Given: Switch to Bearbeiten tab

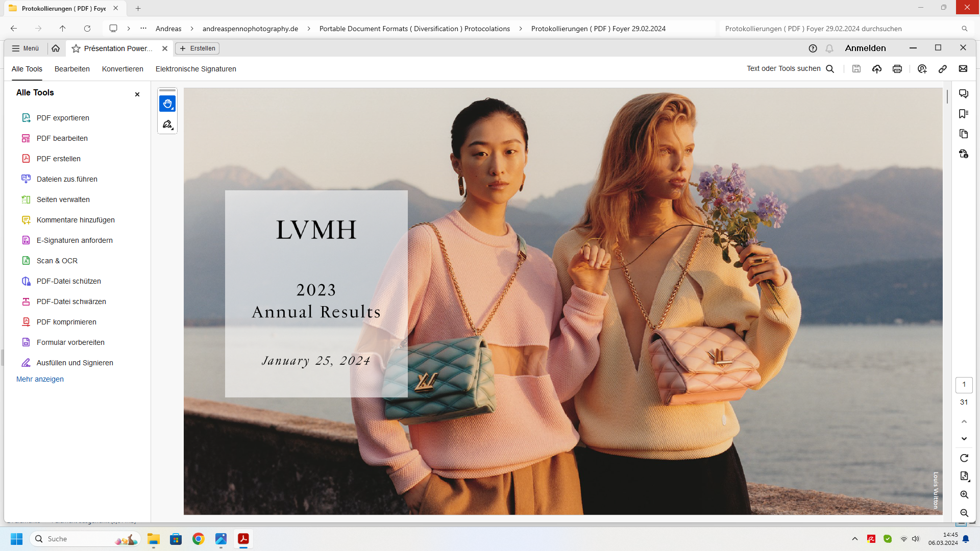Looking at the screenshot, I should (x=72, y=69).
